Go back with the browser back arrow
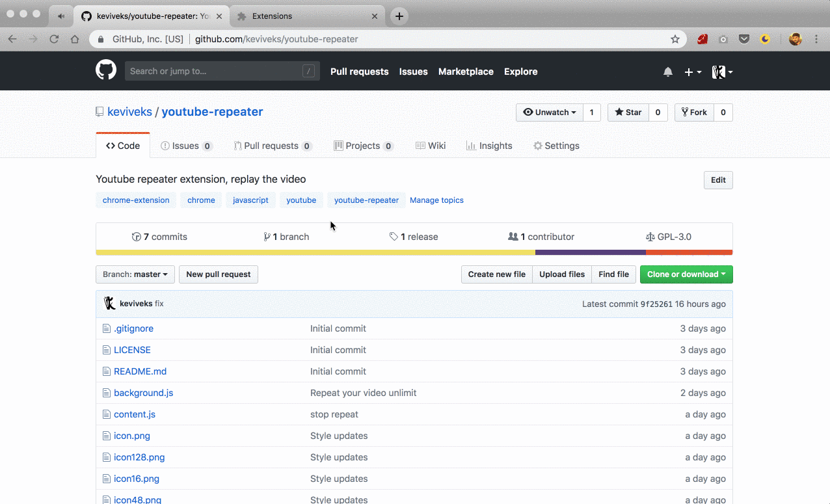 [x=12, y=39]
